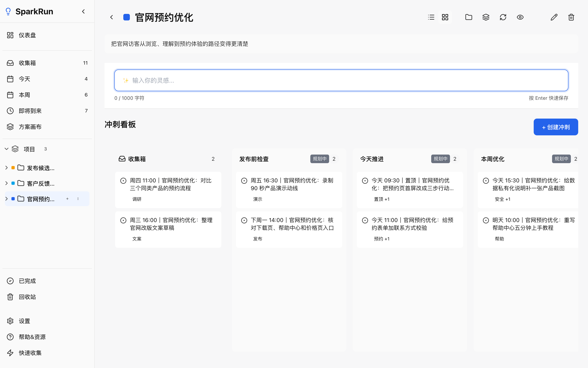Open 设置 settings

[47, 321]
